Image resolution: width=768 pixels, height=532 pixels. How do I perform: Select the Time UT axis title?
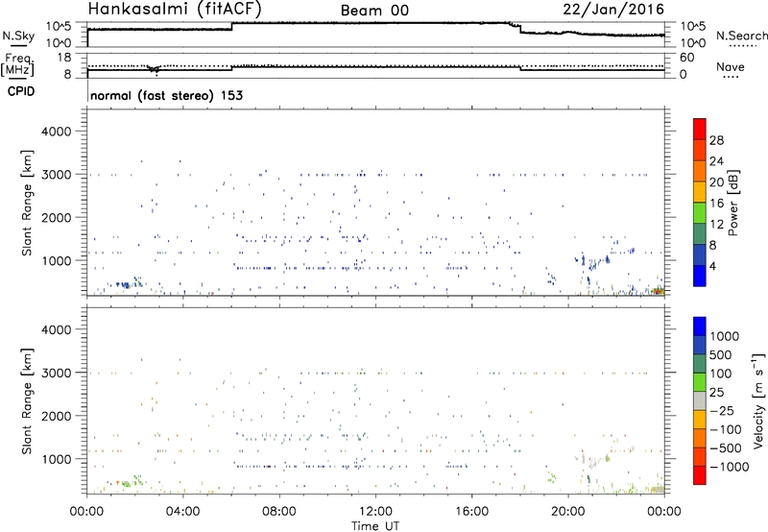(x=375, y=526)
